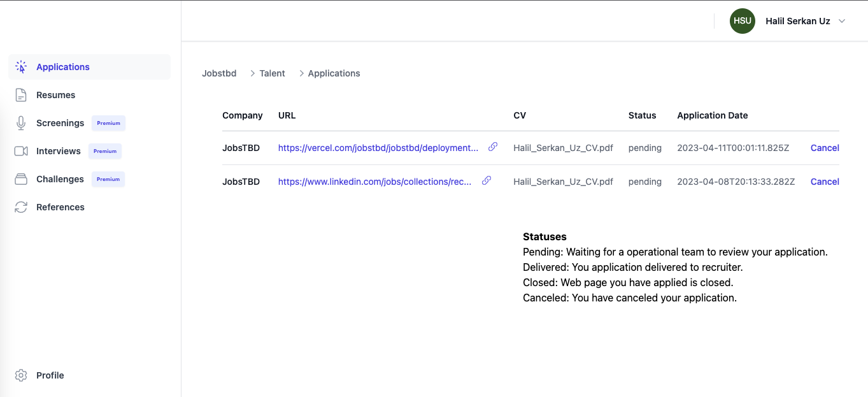Cancel the application dated 2023-04-08
Viewport: 868px width, 397px height.
(x=825, y=182)
